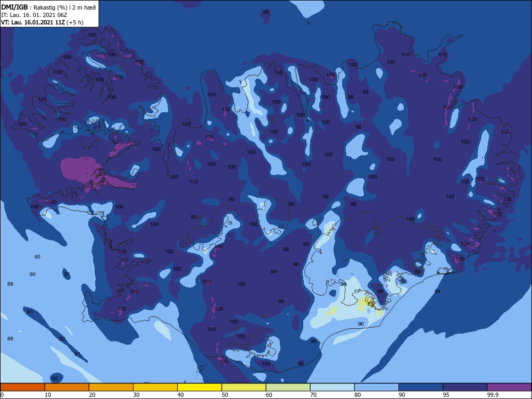Click the '70' legend tick label
The image size is (532, 399).
click(313, 395)
